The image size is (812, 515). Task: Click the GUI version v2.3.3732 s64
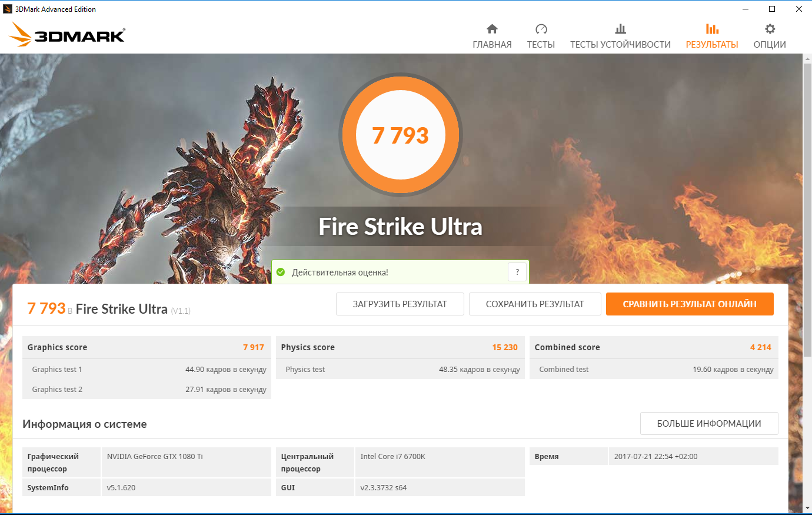[384, 488]
